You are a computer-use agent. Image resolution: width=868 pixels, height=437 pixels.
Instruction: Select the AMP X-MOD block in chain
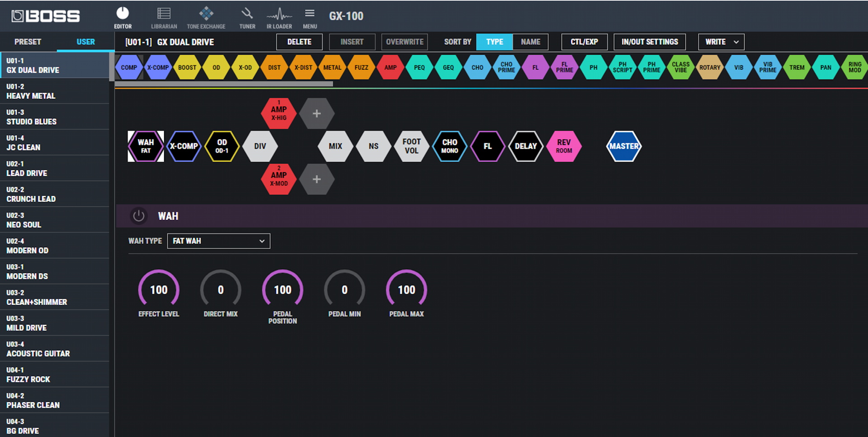pos(279,179)
